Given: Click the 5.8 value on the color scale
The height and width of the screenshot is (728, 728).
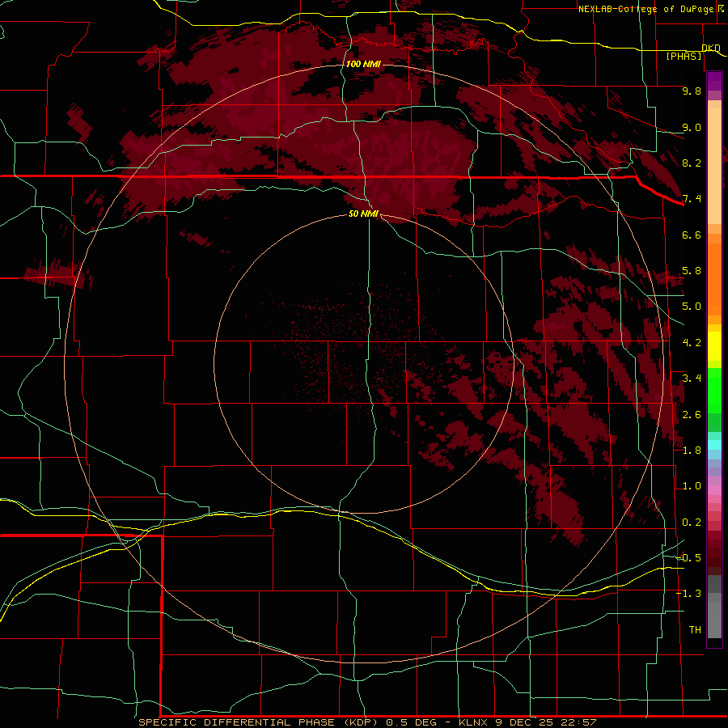Looking at the screenshot, I should (x=692, y=271).
